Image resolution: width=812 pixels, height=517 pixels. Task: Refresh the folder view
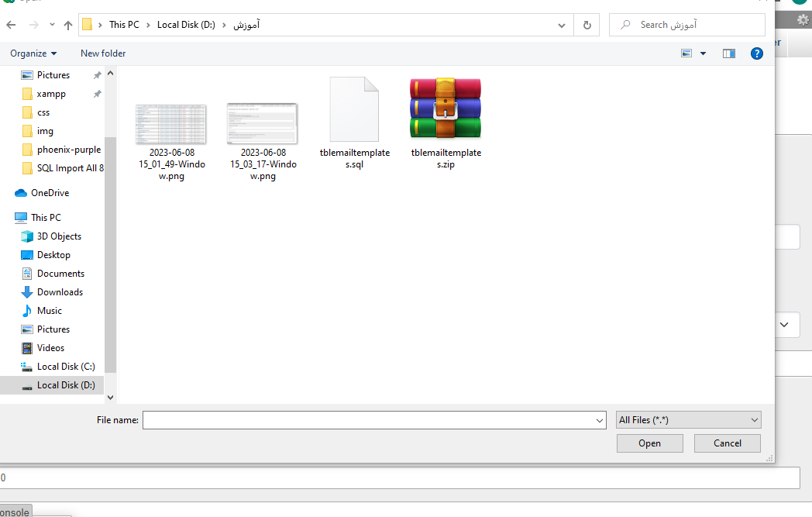click(x=587, y=25)
